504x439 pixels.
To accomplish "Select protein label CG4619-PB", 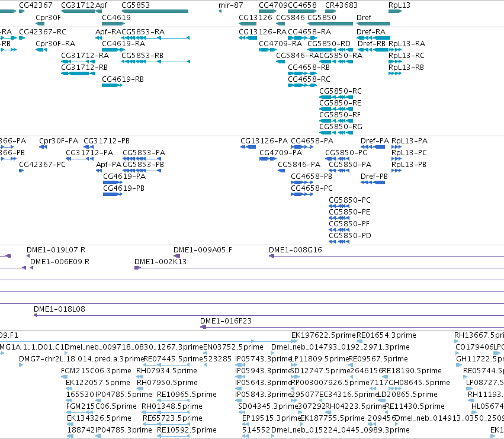I will [124, 188].
